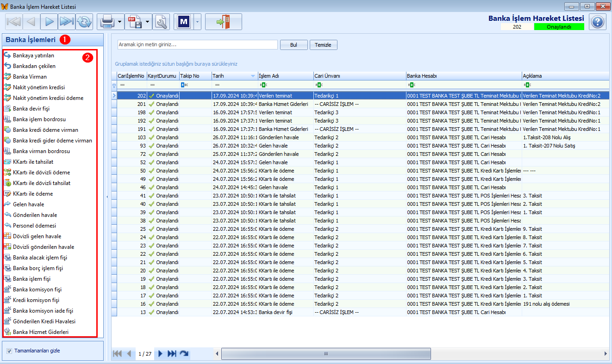Open Banka Hizmet Giderleri entry
Viewport: 612px width, 364px height.
(x=41, y=332)
